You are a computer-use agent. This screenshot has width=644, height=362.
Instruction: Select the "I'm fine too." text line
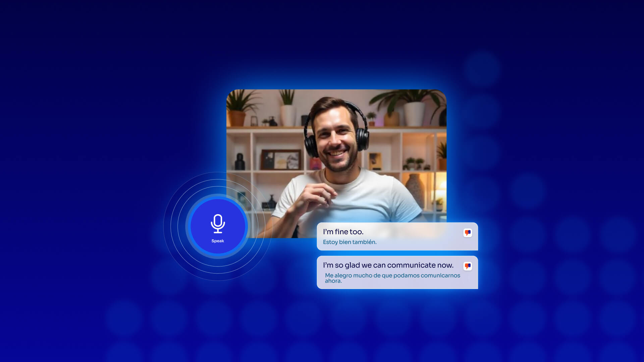343,232
